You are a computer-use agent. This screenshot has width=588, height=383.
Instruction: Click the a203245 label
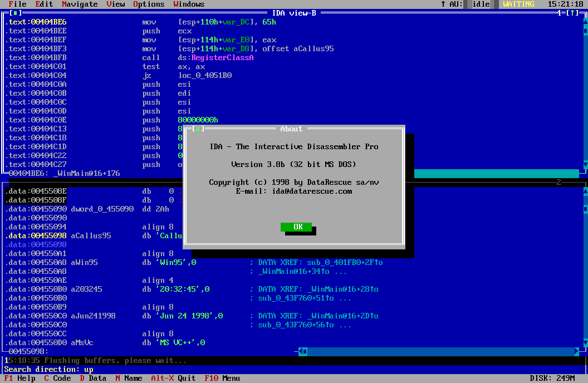tap(86, 289)
